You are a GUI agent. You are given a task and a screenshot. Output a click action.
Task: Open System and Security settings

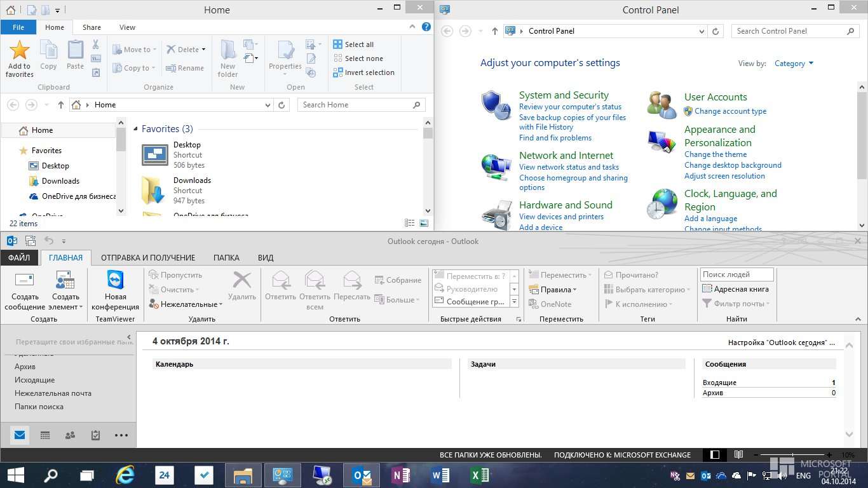pyautogui.click(x=564, y=95)
